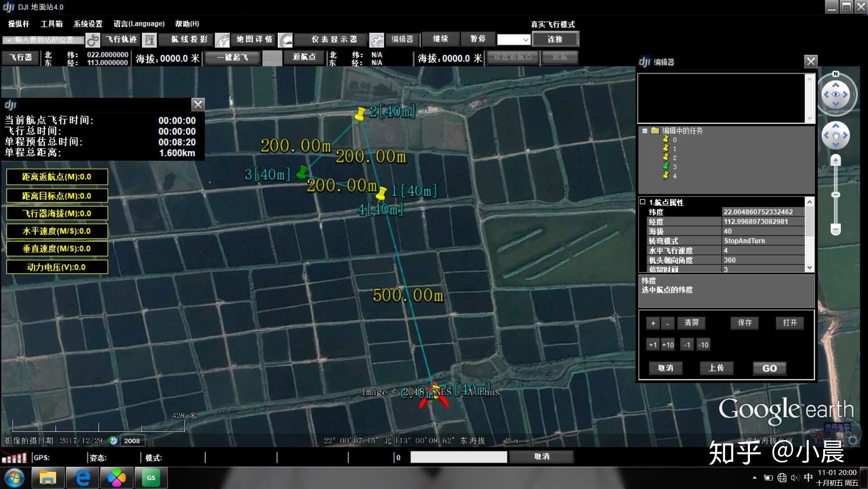Select waypoint 4 in the task tree
This screenshot has width=868, height=489.
(x=674, y=176)
